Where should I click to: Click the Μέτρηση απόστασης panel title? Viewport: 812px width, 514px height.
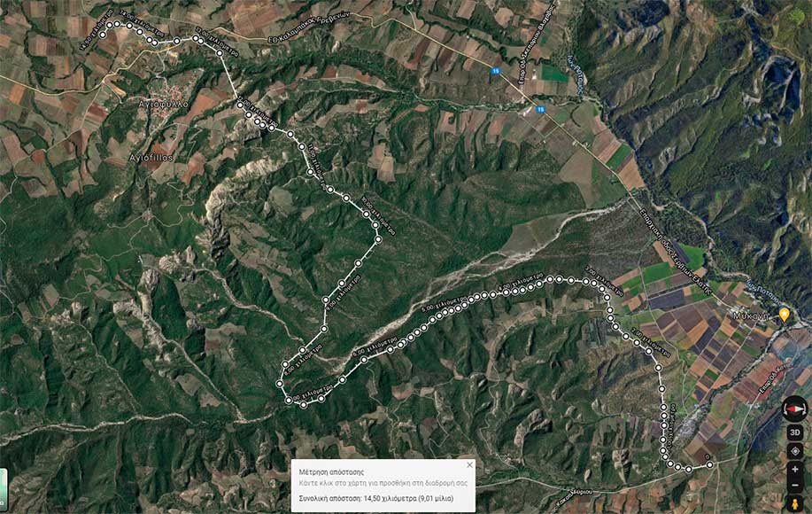pyautogui.click(x=331, y=472)
